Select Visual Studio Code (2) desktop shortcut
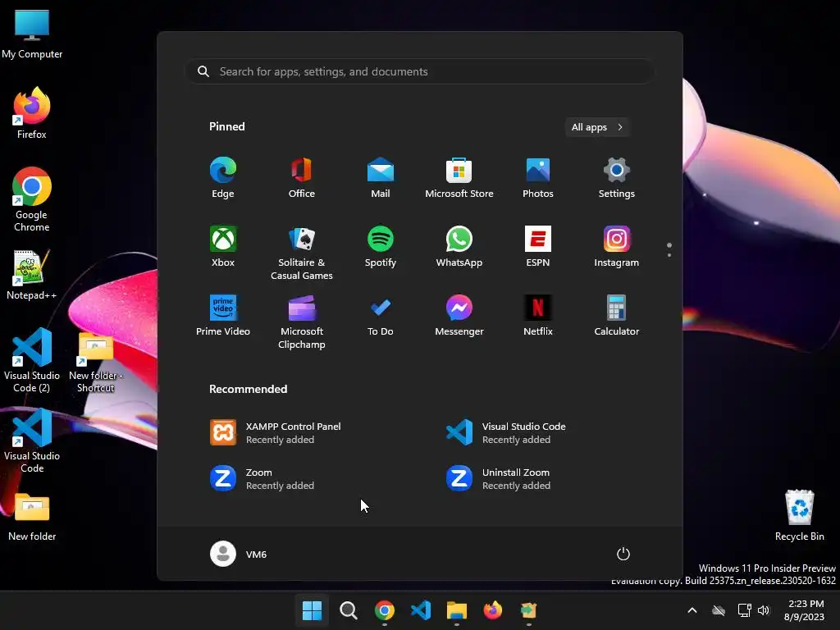 coord(32,360)
